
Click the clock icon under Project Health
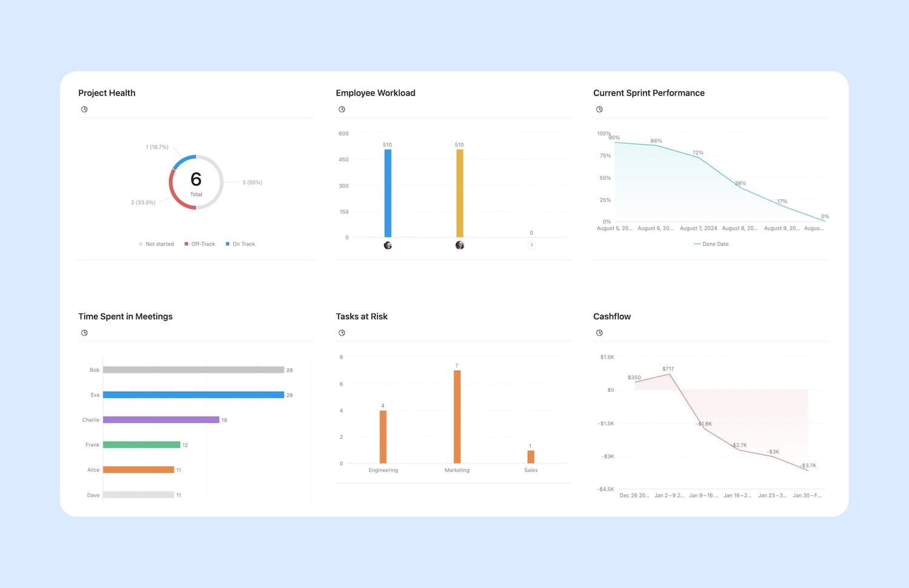[x=84, y=109]
